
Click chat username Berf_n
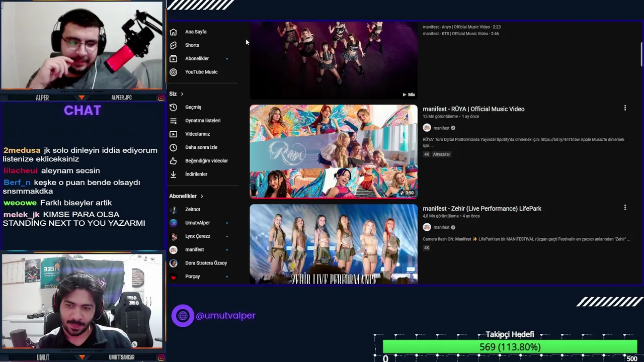coord(17,183)
